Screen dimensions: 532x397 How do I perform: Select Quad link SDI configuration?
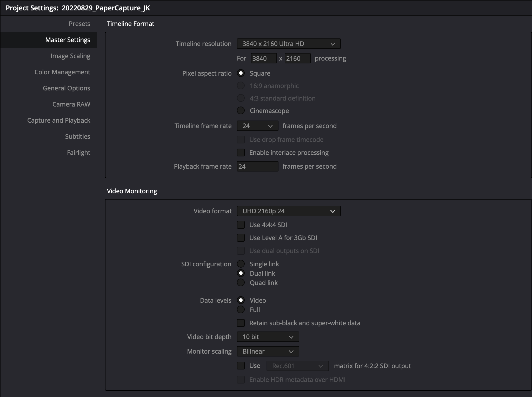click(241, 283)
